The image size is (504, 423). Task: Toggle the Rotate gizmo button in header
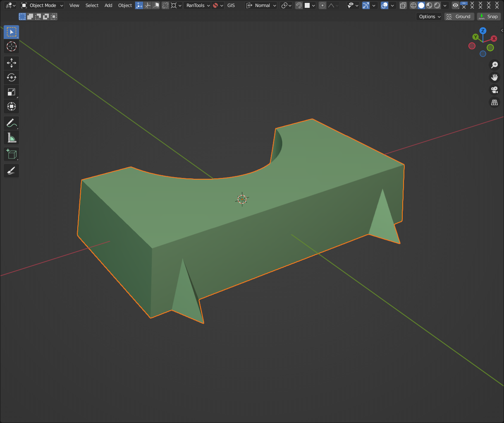pyautogui.click(x=148, y=5)
